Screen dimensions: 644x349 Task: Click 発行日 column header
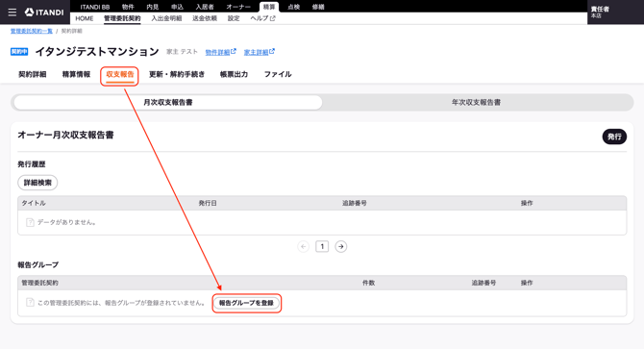coord(208,203)
